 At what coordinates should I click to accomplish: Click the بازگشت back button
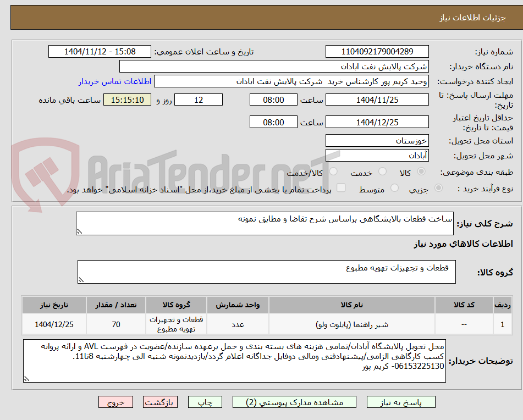point(160,402)
